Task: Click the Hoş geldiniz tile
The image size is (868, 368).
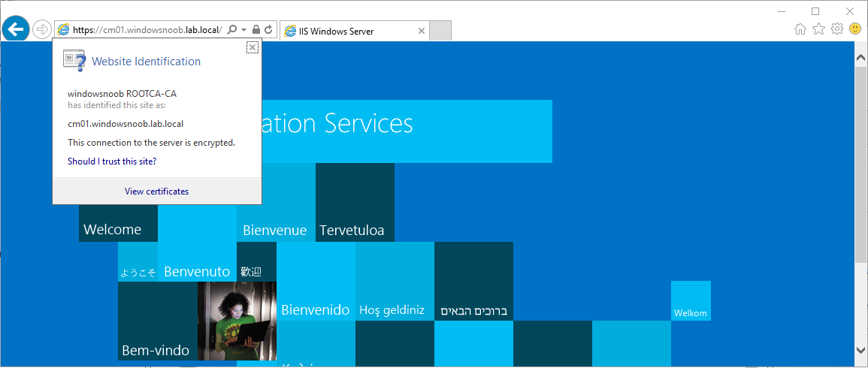Action: 395,281
